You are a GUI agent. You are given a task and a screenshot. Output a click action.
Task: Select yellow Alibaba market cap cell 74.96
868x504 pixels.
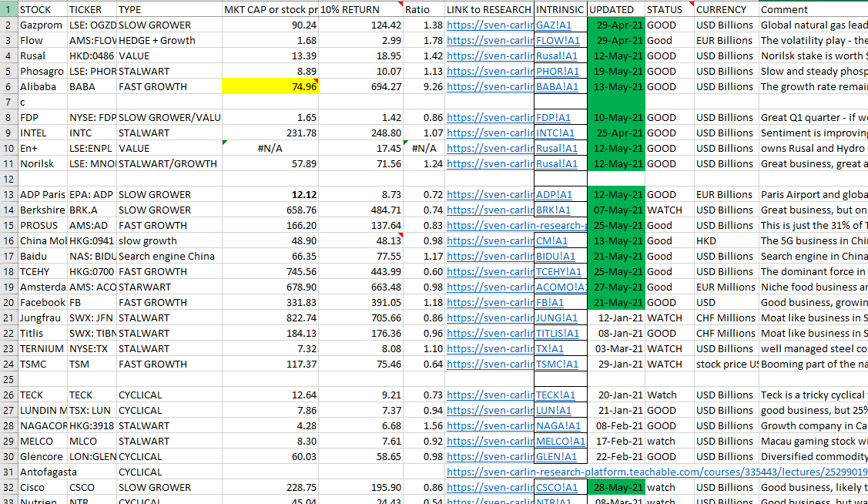click(x=270, y=87)
